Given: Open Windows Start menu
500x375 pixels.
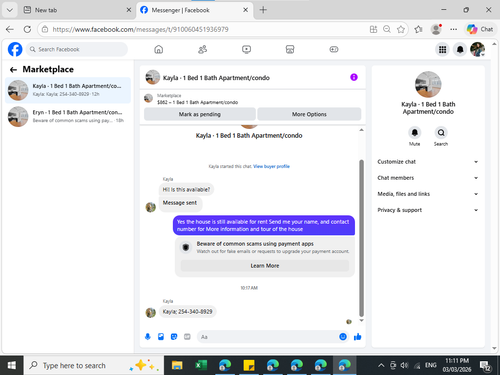Looking at the screenshot, I should pos(11,365).
